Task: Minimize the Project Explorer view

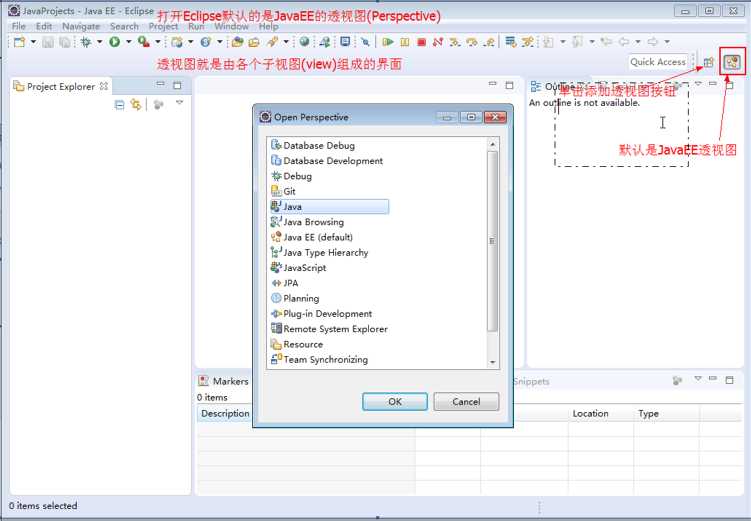Action: [x=160, y=84]
